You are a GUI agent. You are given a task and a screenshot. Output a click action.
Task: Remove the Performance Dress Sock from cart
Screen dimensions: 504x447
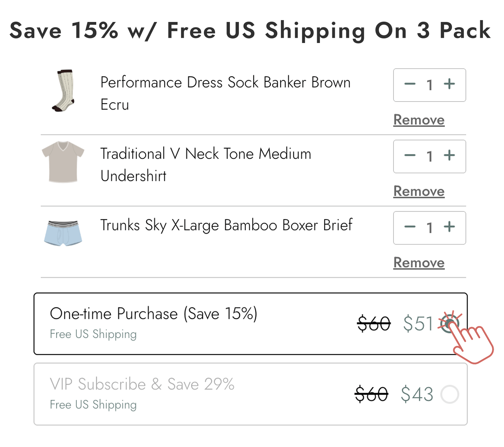(x=419, y=120)
